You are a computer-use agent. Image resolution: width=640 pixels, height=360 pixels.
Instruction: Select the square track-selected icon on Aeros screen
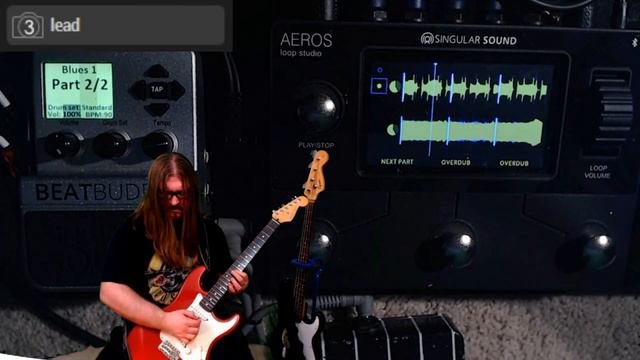379,86
